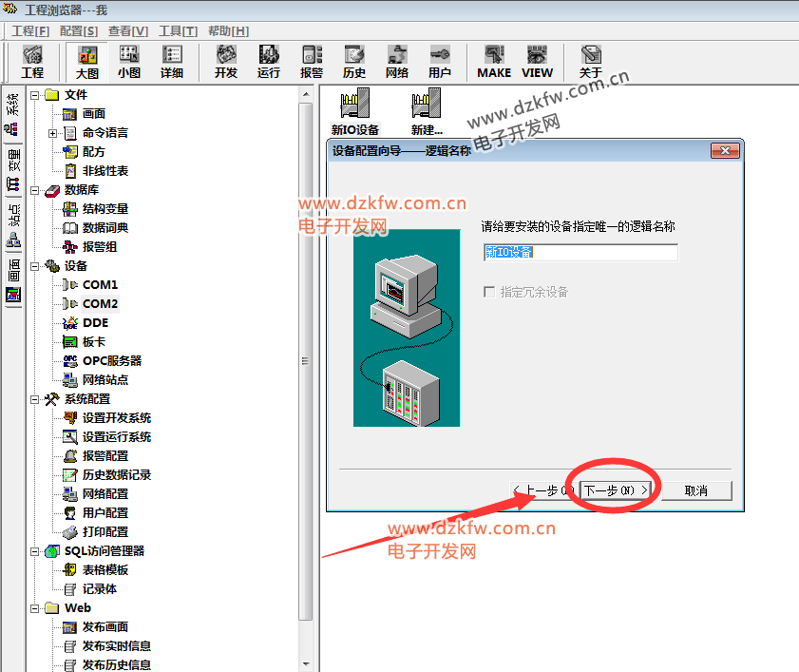
Task: Toggle the 指定冗余设备 checkbox
Action: [x=489, y=292]
